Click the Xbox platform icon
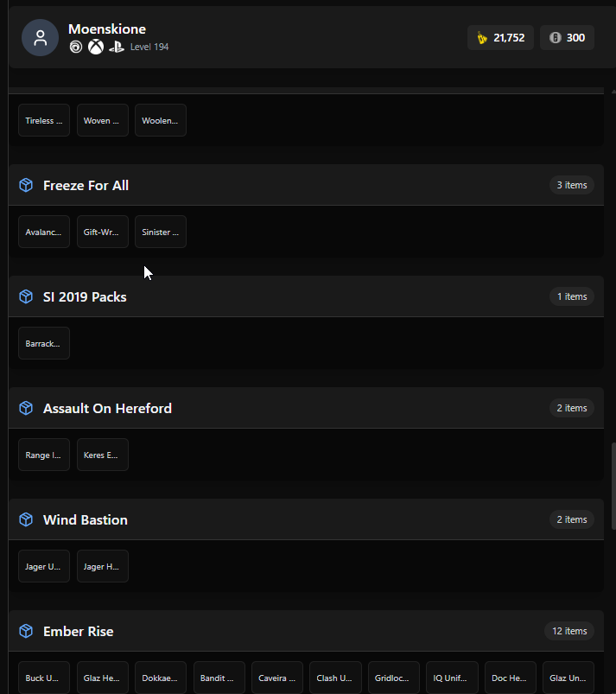 click(x=96, y=47)
